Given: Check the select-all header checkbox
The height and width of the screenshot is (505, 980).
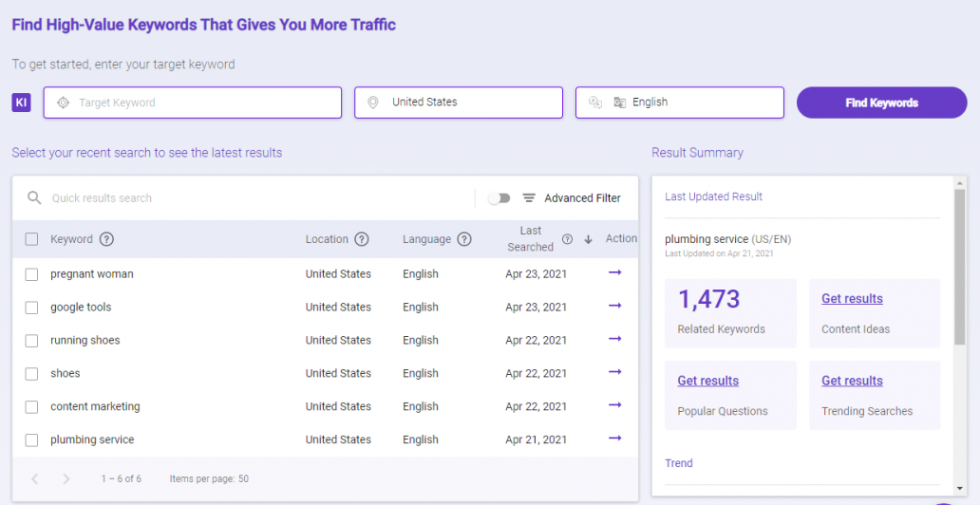Looking at the screenshot, I should pos(31,239).
